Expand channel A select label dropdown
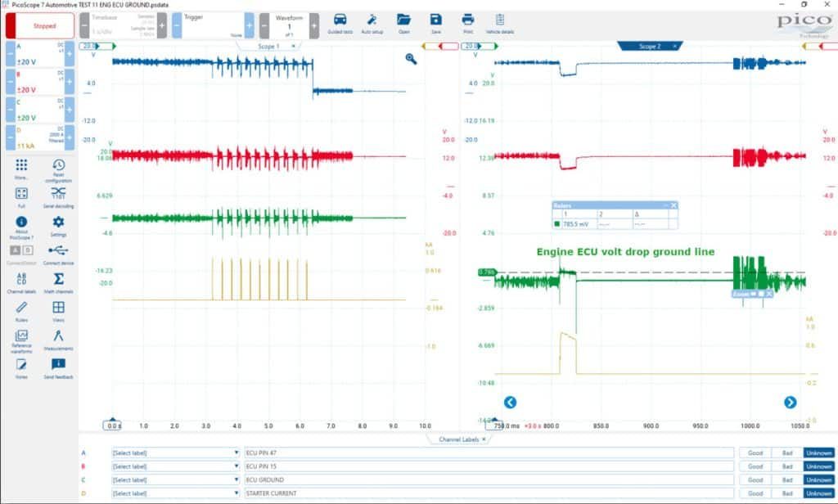838x504 pixels. coord(175,452)
